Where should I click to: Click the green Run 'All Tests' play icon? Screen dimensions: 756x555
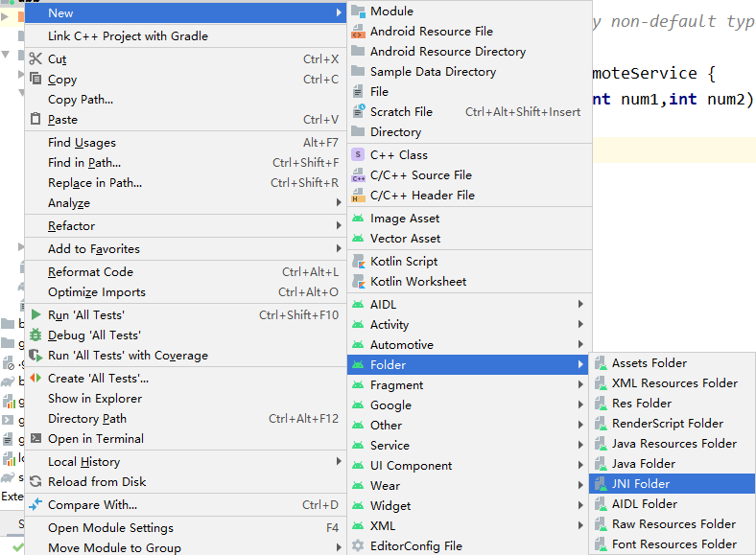tap(35, 314)
